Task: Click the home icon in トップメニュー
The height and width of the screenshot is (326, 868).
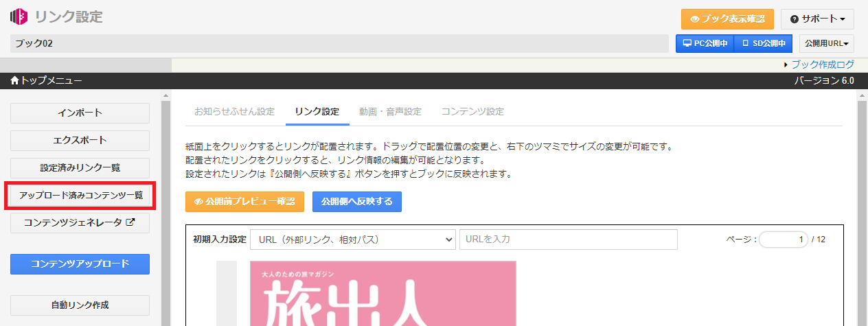Action: click(x=15, y=81)
